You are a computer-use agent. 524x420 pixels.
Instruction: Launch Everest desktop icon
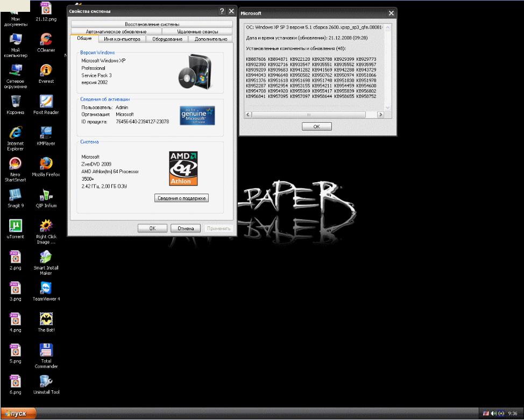46,74
